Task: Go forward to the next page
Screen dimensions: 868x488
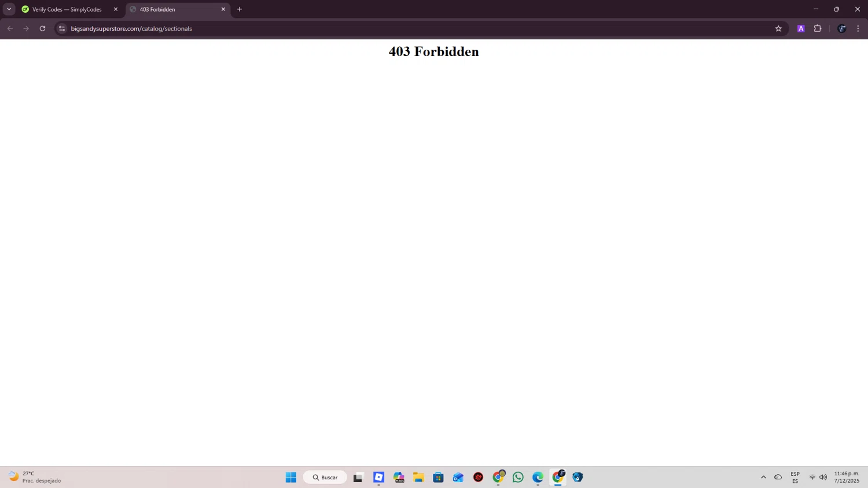Action: coord(26,28)
